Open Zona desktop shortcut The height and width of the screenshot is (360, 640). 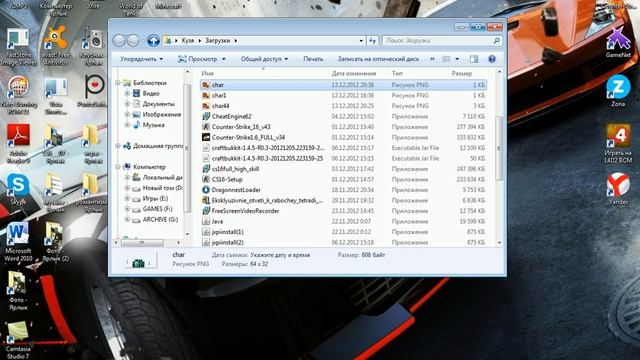(618, 91)
